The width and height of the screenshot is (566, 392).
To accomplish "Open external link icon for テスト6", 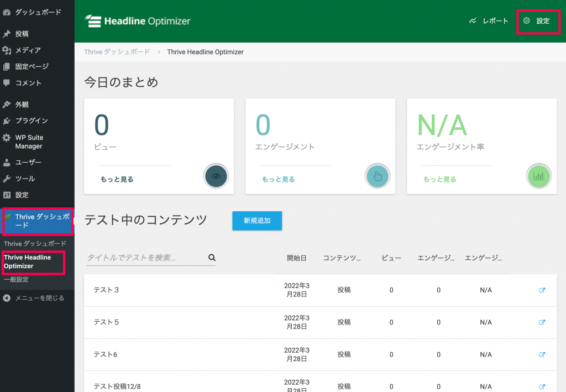I will point(542,354).
